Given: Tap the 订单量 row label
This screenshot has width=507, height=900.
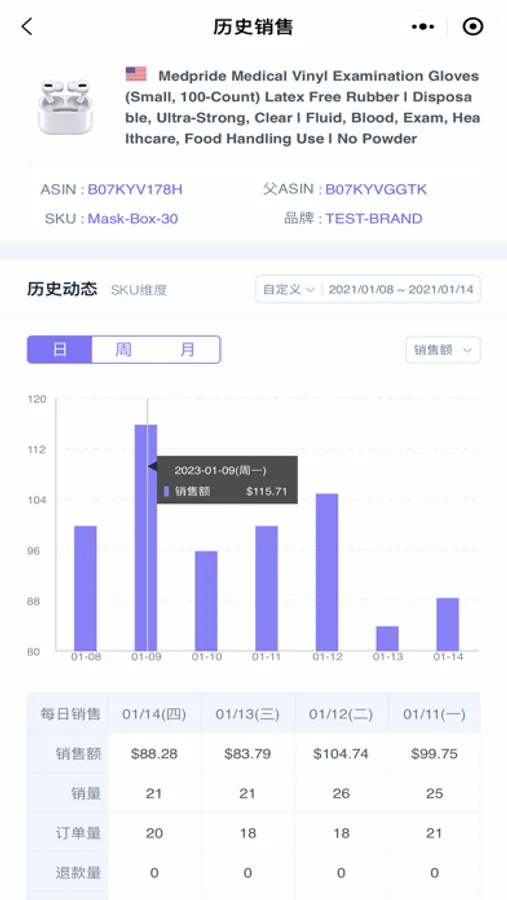Looking at the screenshot, I should click(x=79, y=833).
